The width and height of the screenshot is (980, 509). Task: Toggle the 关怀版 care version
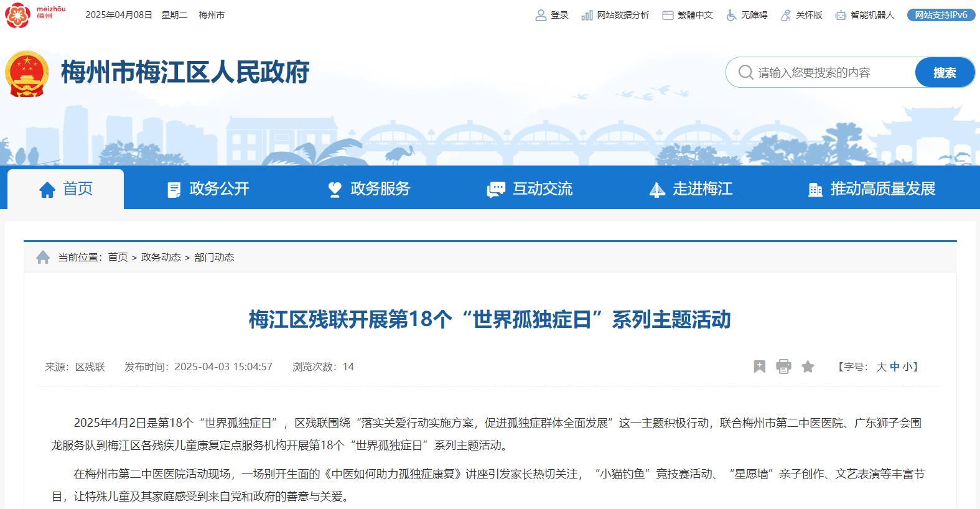[x=801, y=15]
